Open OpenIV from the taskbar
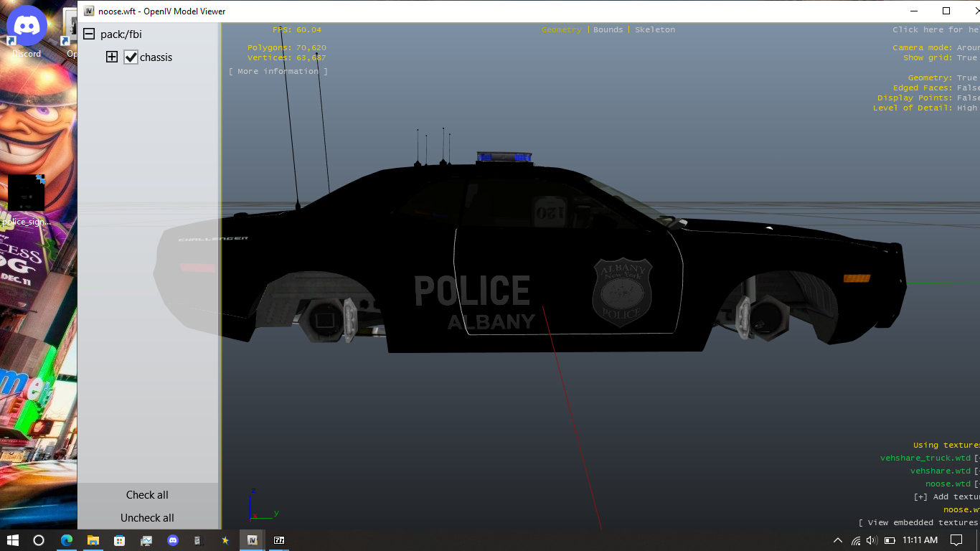Image resolution: width=980 pixels, height=551 pixels. (x=252, y=540)
